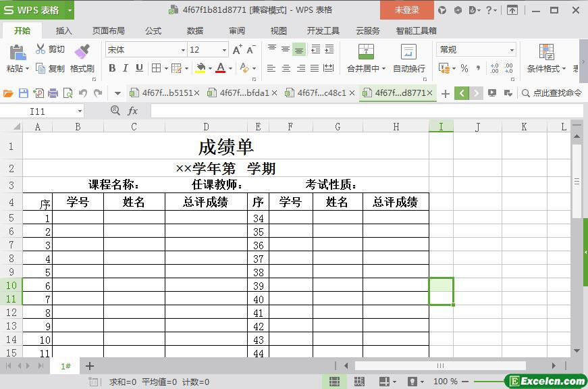Apply the fill color bucket icon
The height and width of the screenshot is (389, 588).
[201, 68]
